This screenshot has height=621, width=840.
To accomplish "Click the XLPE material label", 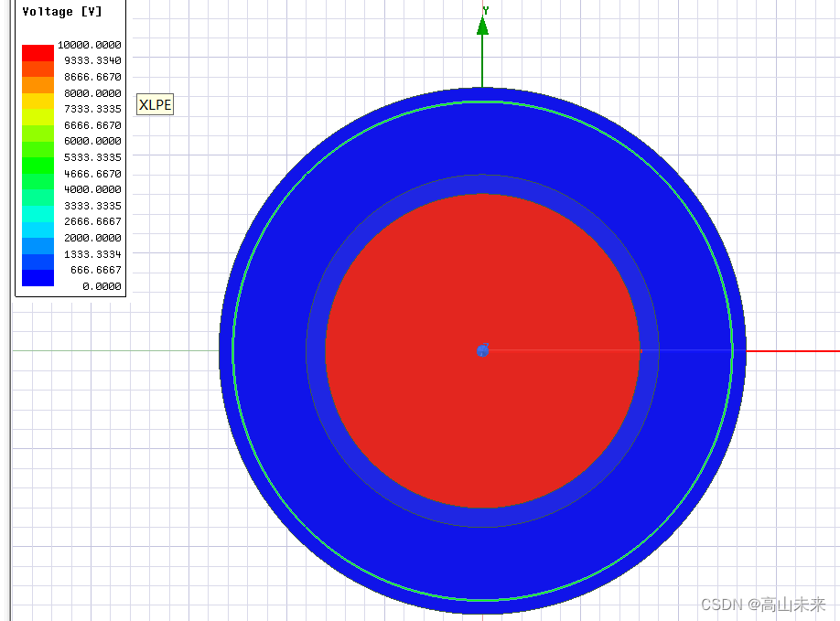I will [154, 104].
